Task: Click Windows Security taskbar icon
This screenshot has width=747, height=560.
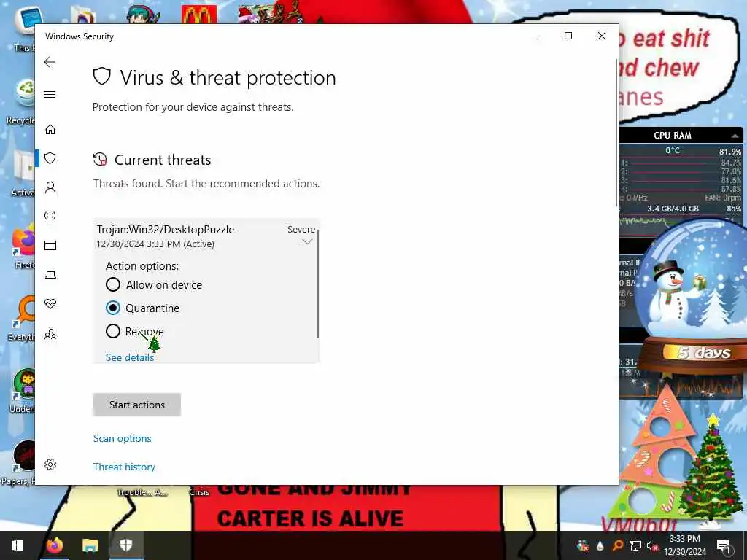Action: click(125, 545)
